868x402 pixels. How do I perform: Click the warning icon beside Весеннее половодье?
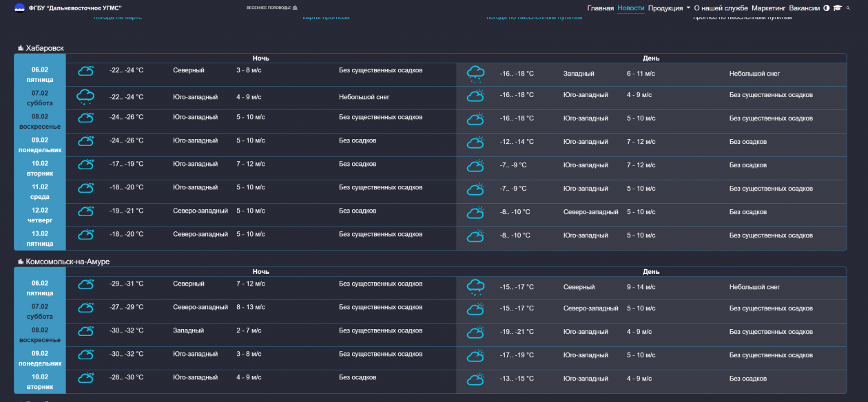tap(296, 8)
